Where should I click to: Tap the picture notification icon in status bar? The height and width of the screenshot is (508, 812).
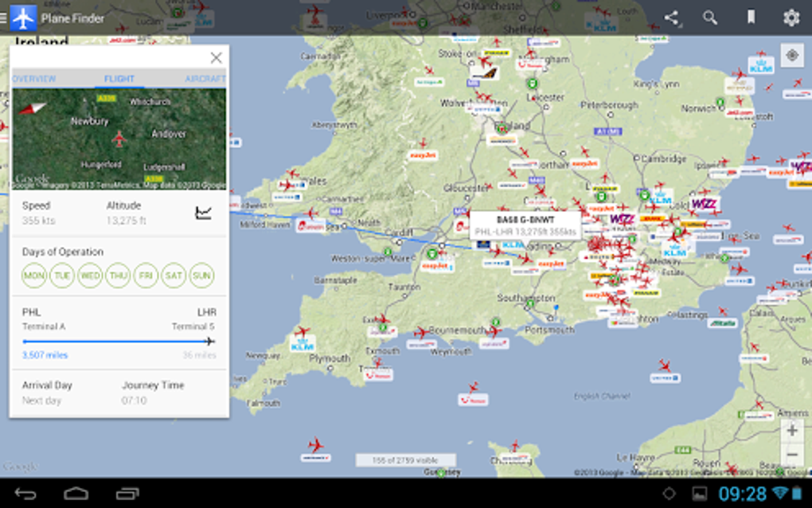[x=700, y=494]
